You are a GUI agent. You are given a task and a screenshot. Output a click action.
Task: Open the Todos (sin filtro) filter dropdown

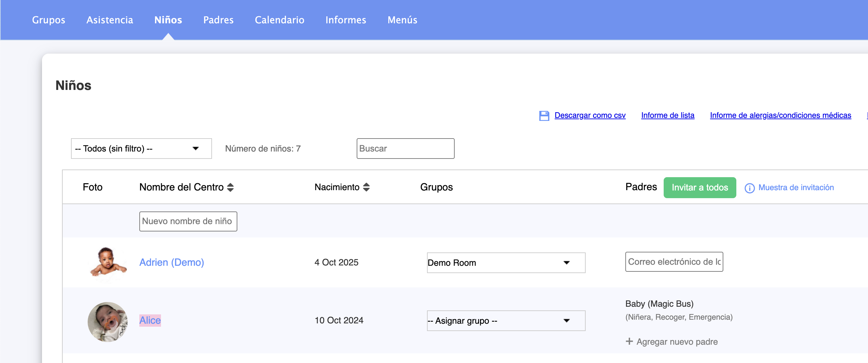tap(141, 149)
